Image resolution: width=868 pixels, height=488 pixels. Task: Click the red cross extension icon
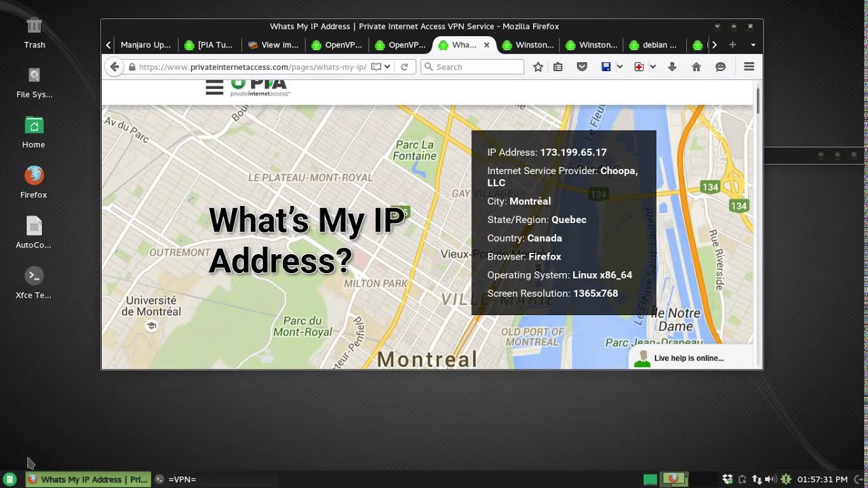click(639, 66)
